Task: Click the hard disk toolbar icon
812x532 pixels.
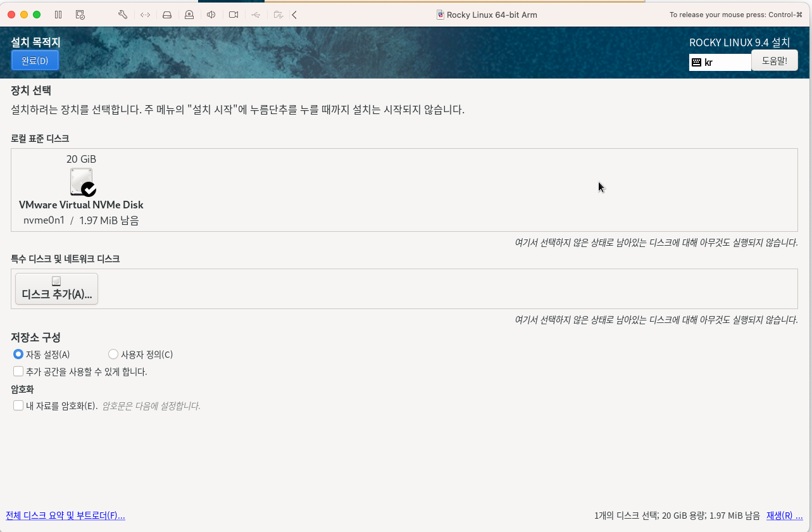Action: click(167, 15)
